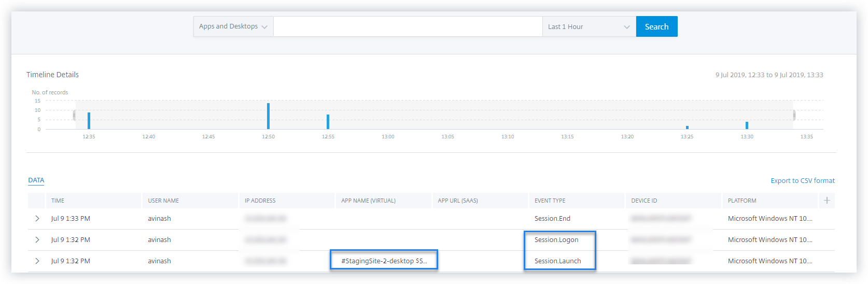The height and width of the screenshot is (284, 868).
Task: Click the Session.End event type cell
Action: point(552,219)
